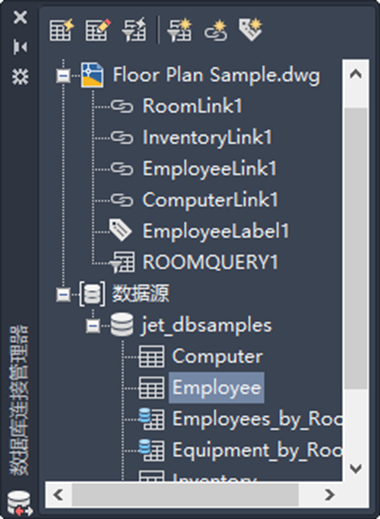Image resolution: width=380 pixels, height=519 pixels.
Task: Select the ROOMQUERY1 query item
Action: tap(210, 262)
